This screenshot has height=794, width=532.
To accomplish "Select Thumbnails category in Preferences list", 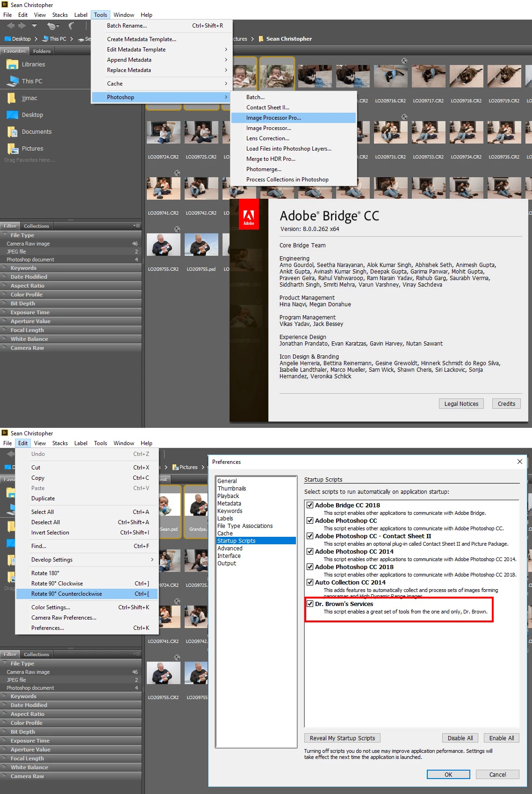I will pyautogui.click(x=256, y=488).
